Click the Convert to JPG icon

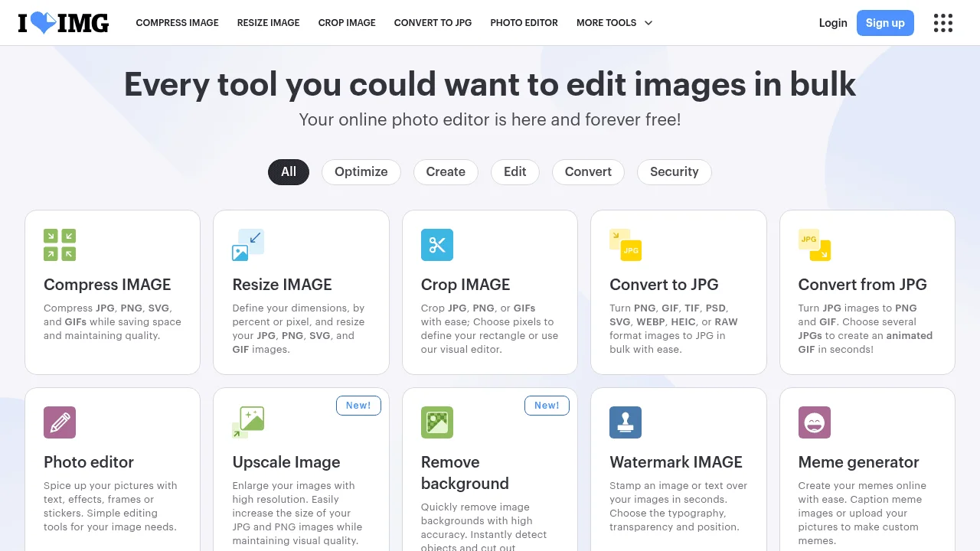click(x=626, y=245)
